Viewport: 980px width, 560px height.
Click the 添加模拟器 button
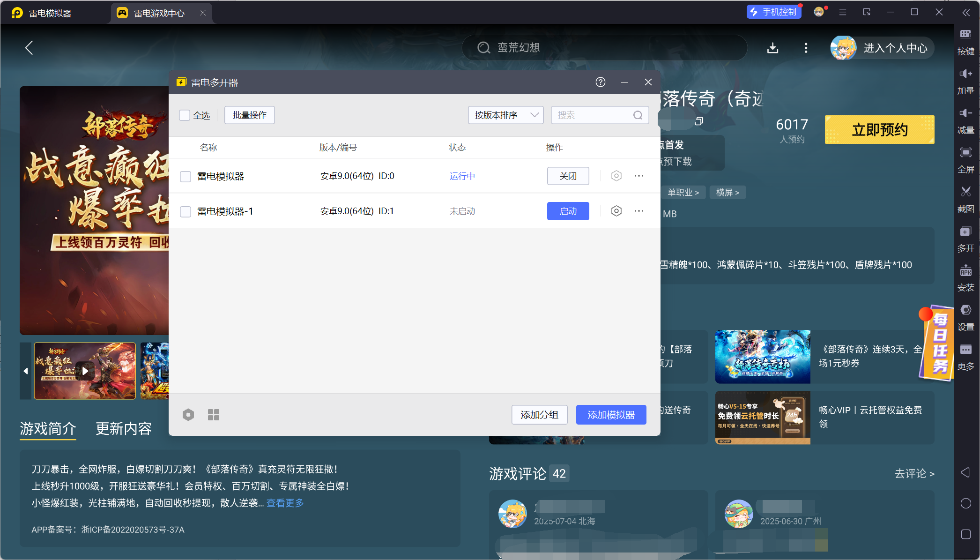[x=611, y=415]
